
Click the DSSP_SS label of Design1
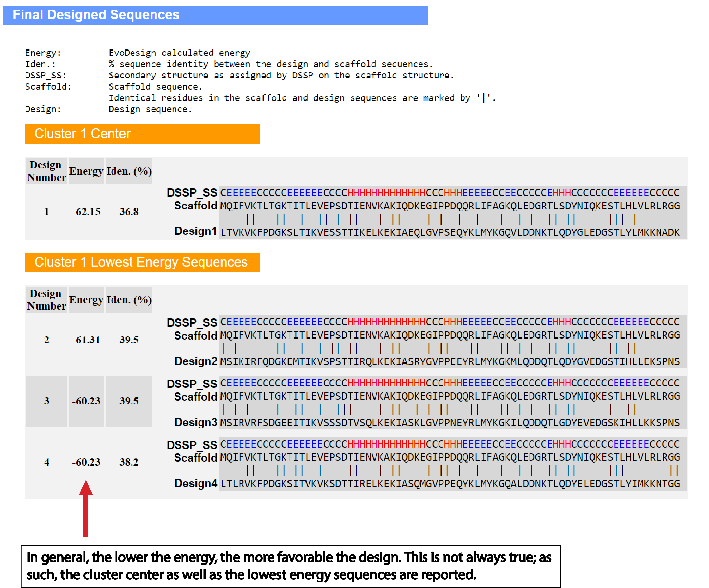[x=192, y=193]
